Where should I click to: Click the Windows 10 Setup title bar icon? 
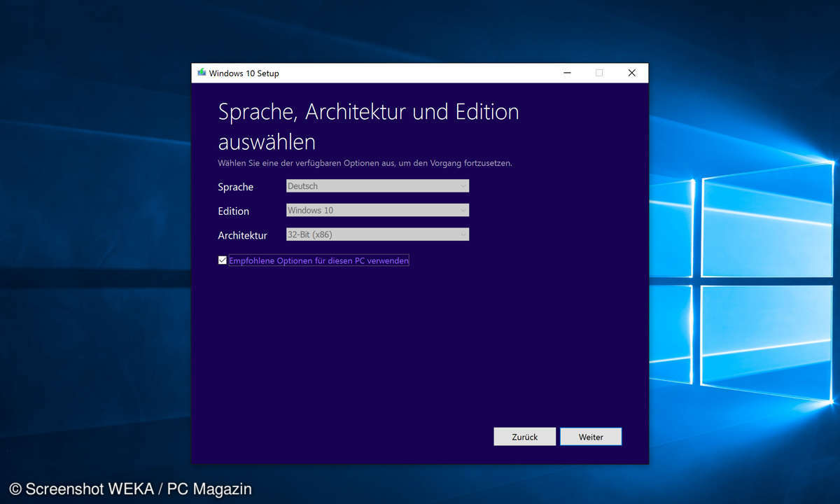(x=202, y=73)
